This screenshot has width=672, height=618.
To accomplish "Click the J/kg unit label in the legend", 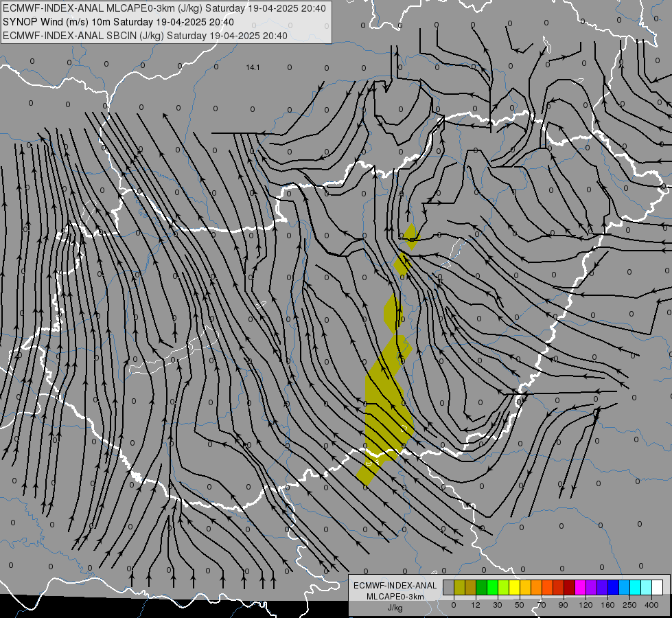I will click(x=395, y=608).
